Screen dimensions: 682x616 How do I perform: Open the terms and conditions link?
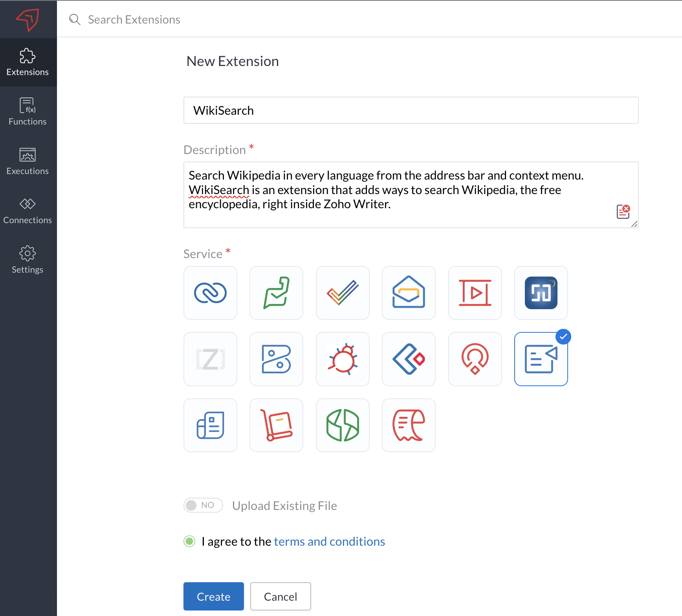tap(329, 541)
